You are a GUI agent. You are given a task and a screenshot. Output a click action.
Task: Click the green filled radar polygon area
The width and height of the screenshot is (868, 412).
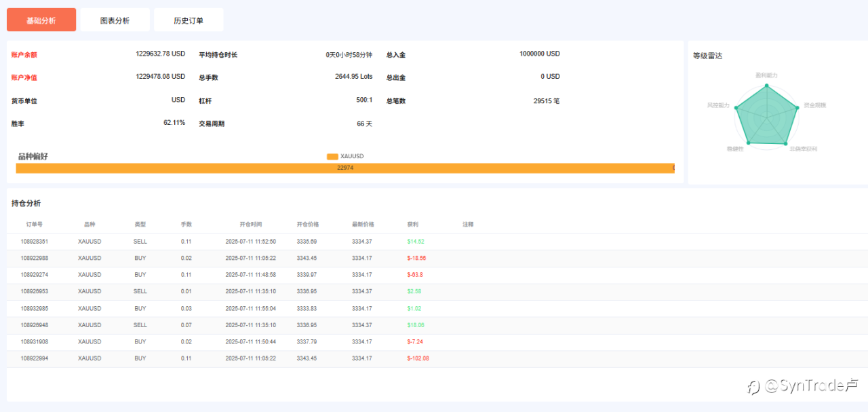tap(766, 117)
